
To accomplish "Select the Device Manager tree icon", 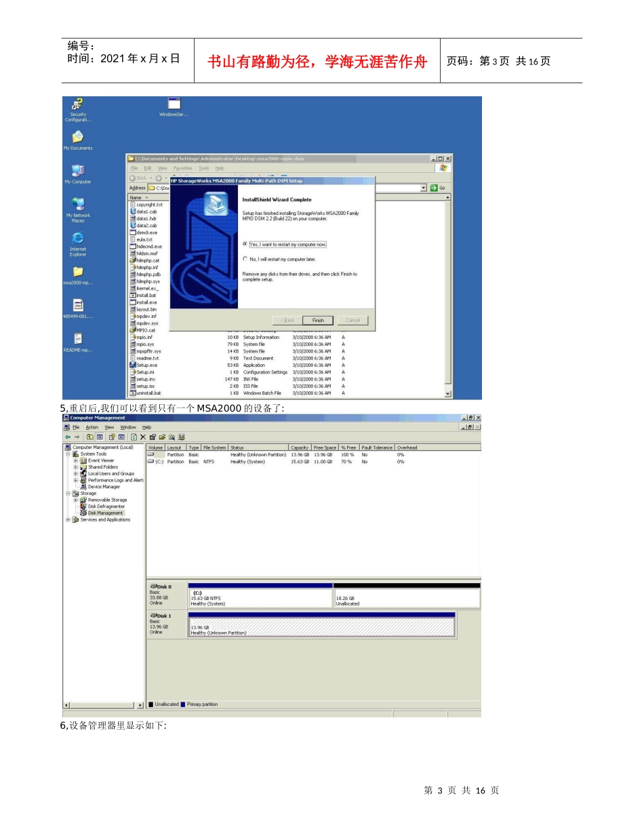I will 83,487.
